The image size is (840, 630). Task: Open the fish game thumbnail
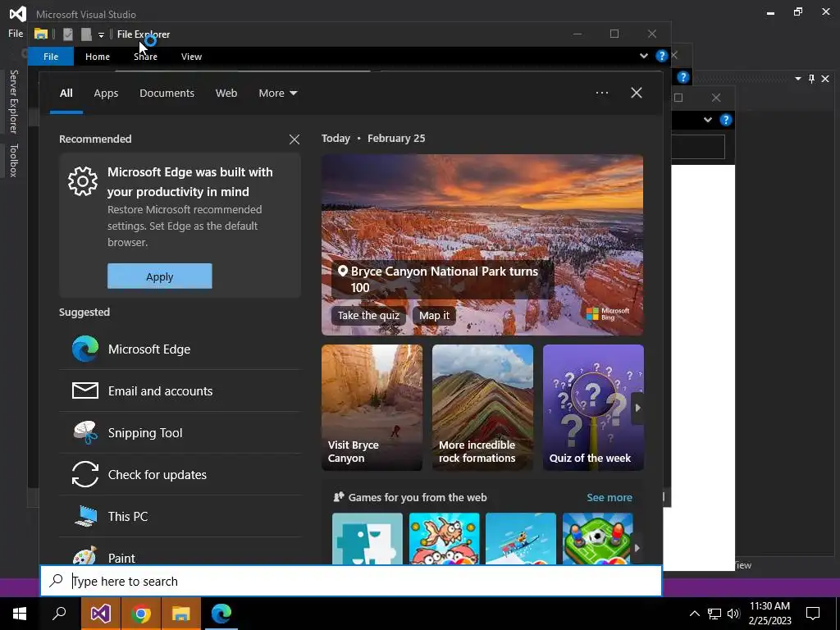[x=444, y=539]
